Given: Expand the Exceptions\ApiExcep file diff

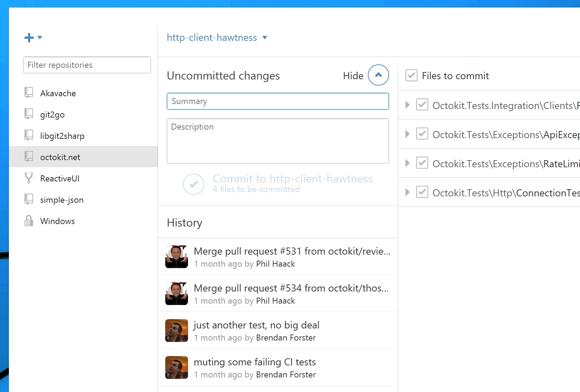Looking at the screenshot, I should [408, 134].
